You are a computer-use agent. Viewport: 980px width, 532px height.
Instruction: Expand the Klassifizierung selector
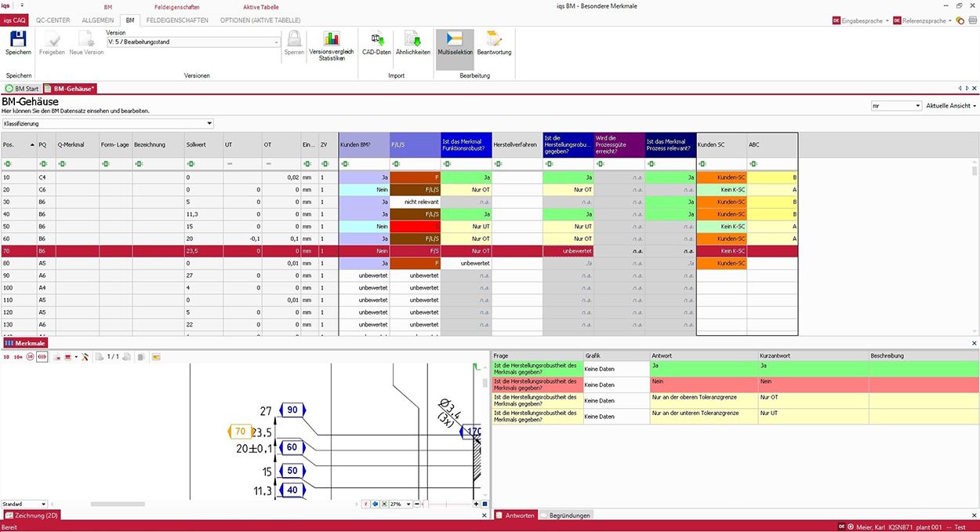tap(209, 123)
